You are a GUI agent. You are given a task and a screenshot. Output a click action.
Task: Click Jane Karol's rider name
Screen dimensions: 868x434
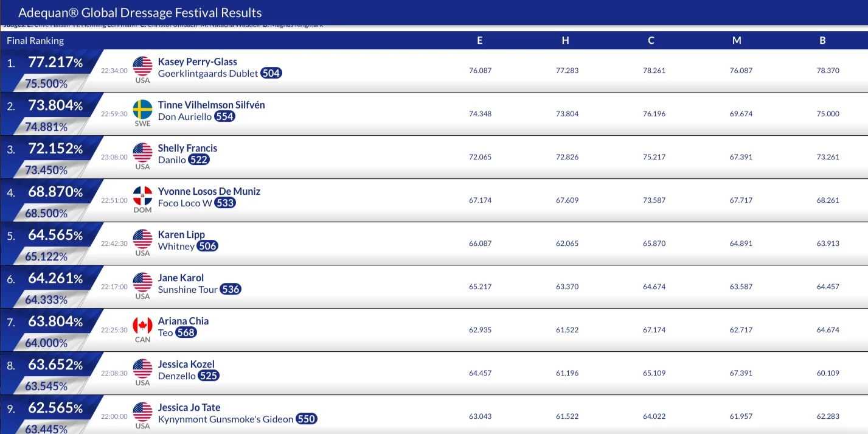(x=181, y=278)
